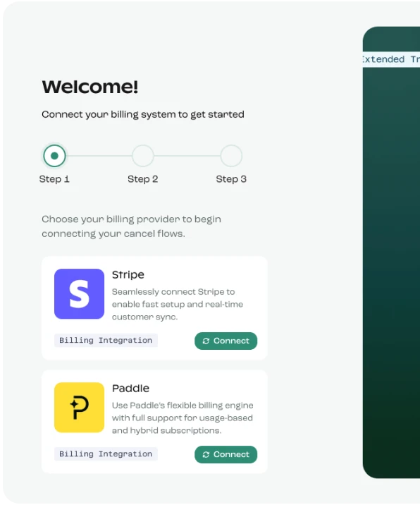Image resolution: width=420 pixels, height=505 pixels.
Task: Click the Stripe logo icon
Action: tap(79, 293)
